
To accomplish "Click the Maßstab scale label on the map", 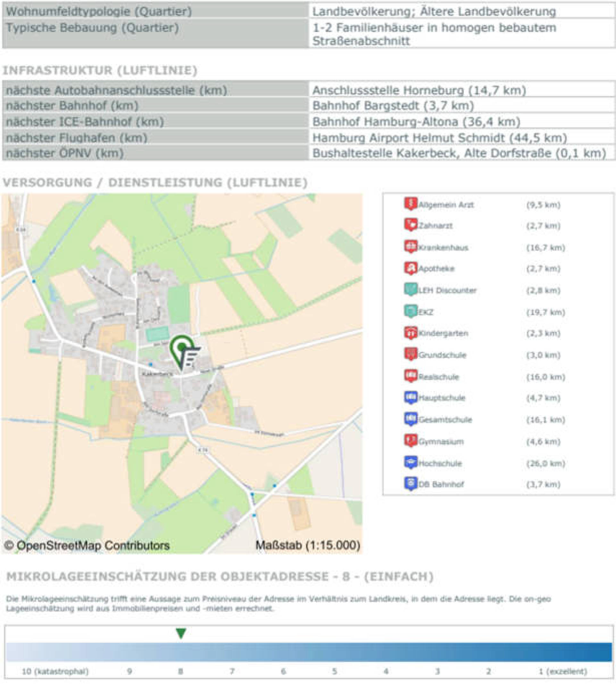I will [308, 545].
